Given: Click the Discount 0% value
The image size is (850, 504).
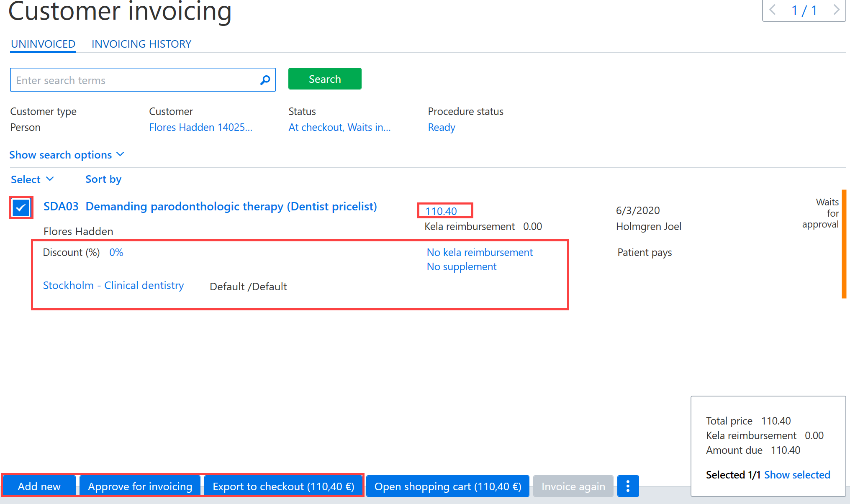Looking at the screenshot, I should coord(116,252).
